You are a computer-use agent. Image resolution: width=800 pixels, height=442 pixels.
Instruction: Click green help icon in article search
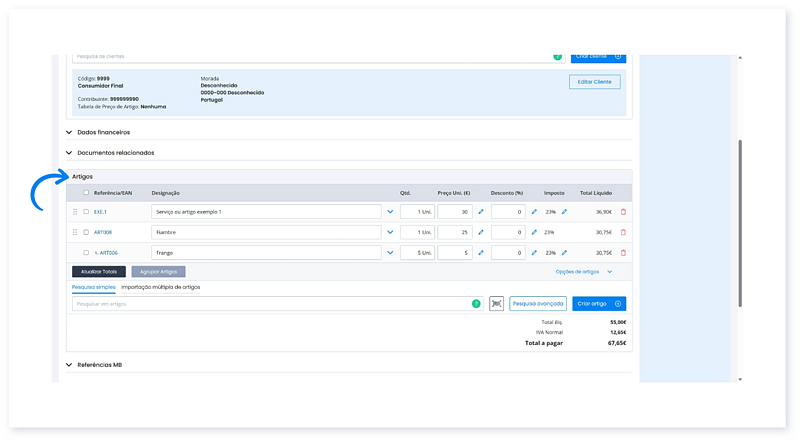click(x=475, y=303)
